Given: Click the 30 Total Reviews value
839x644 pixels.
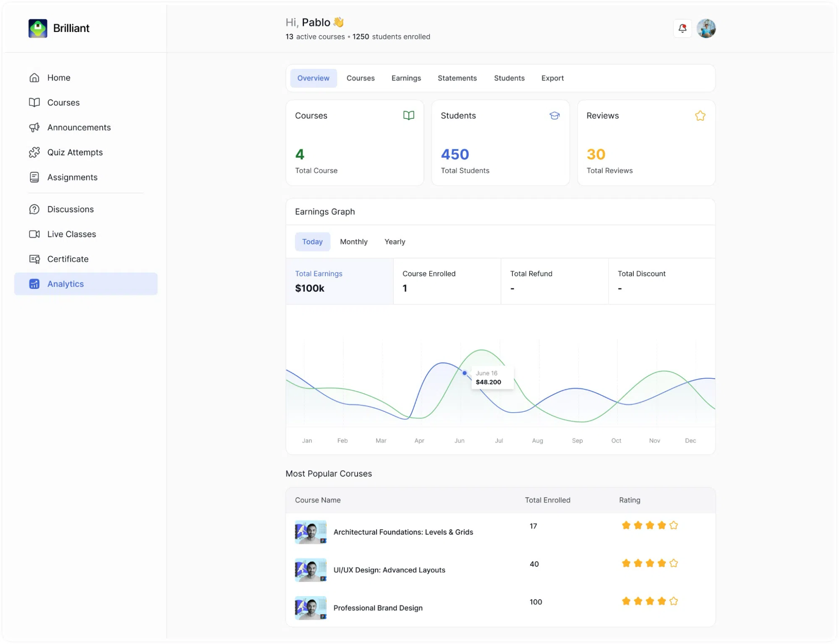Looking at the screenshot, I should click(596, 154).
